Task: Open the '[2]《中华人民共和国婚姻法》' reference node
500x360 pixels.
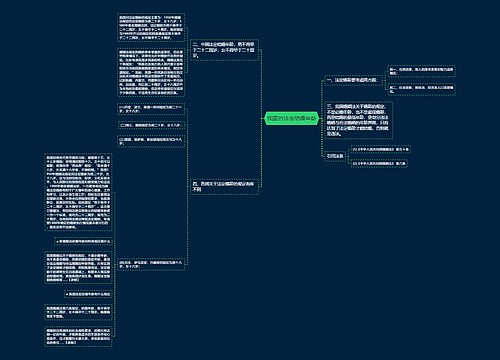Action: [379, 163]
